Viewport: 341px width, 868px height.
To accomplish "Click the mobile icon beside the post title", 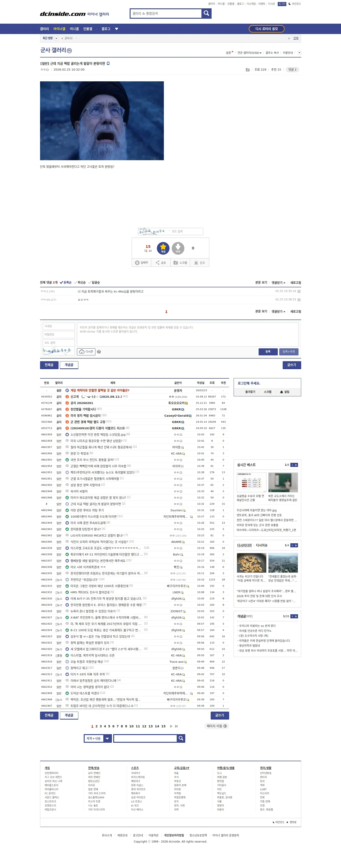I will pos(108,63).
